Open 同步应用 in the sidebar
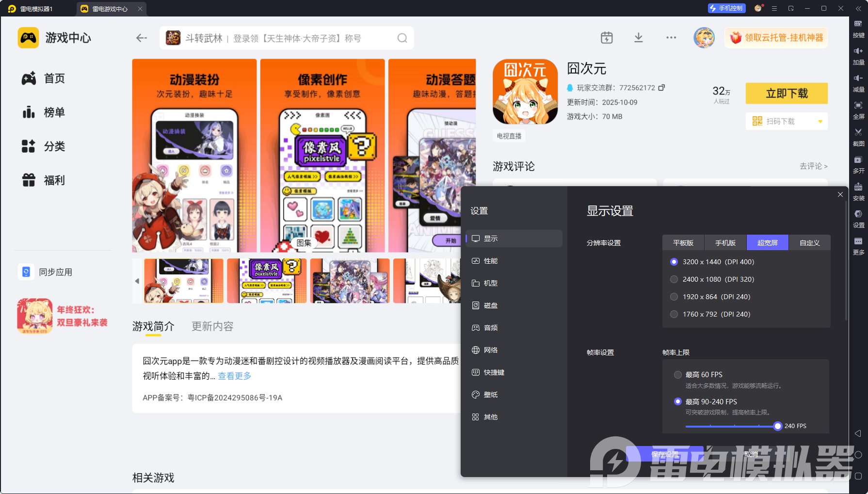Viewport: 868px width, 494px height. (45, 272)
